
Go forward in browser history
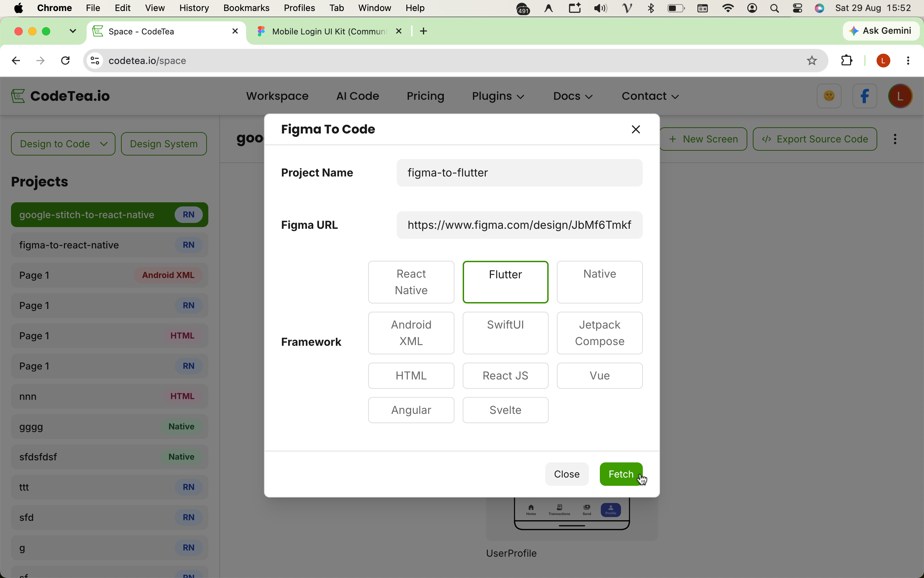coord(41,61)
